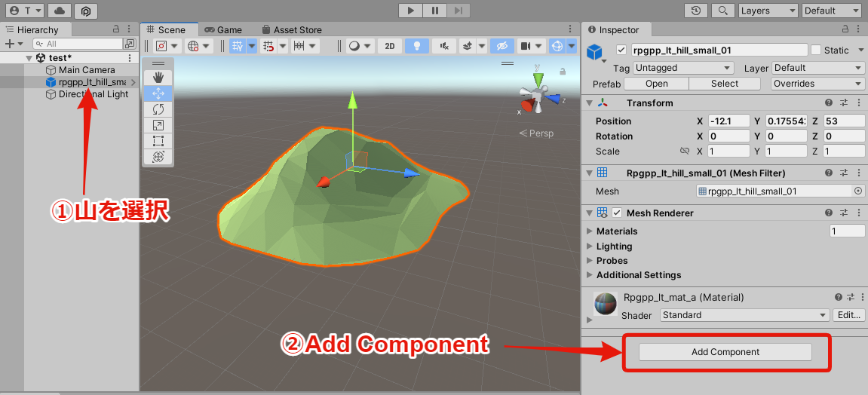Enable the Static checkbox

point(816,51)
